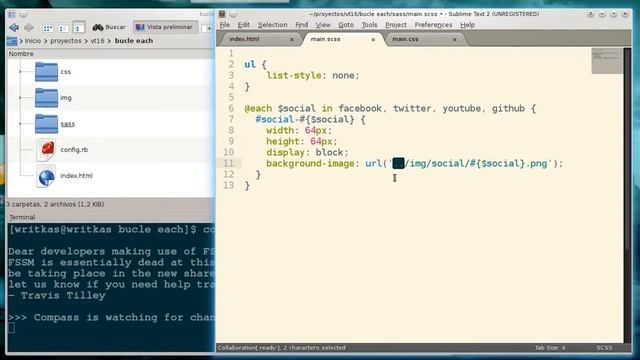Open the View menu
Viewport: 640px width, 360px height.
[323, 25]
